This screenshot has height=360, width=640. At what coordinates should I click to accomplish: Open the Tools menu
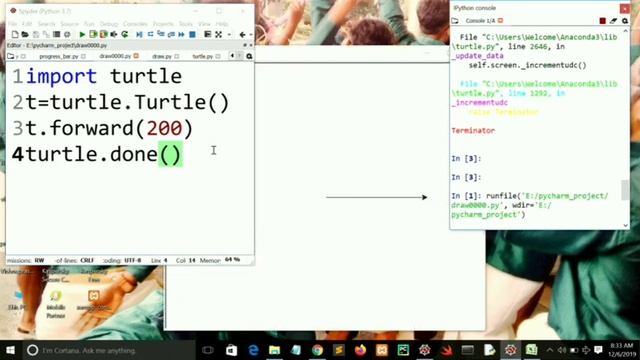186,24
